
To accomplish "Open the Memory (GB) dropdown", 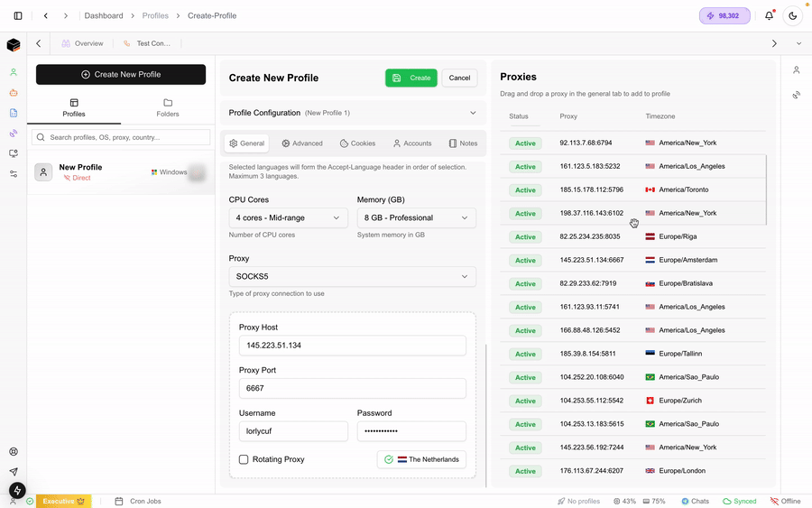I will [x=416, y=217].
